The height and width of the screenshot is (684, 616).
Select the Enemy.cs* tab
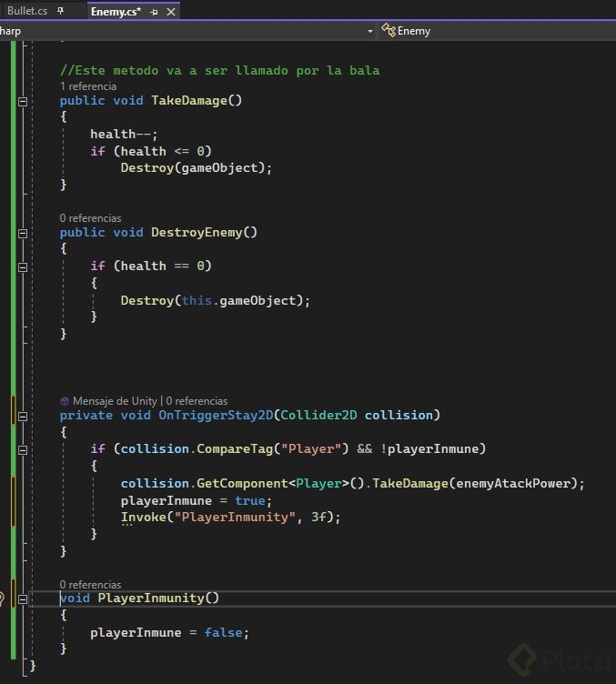tap(116, 12)
